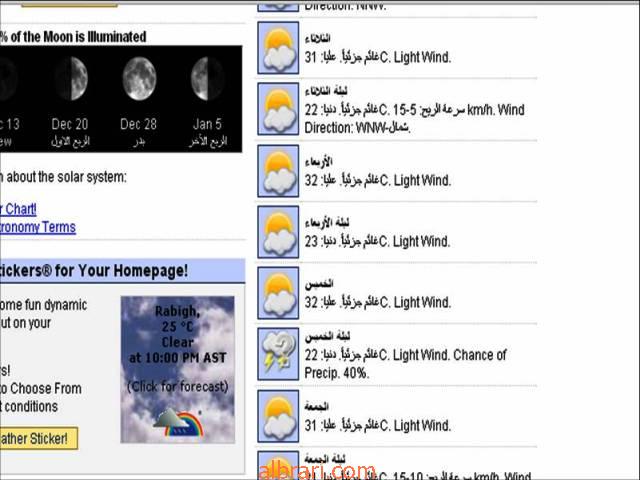Open the Rabigh 25 °C weather sticker
Image resolution: width=640 pixels, height=480 pixels.
[x=178, y=369]
